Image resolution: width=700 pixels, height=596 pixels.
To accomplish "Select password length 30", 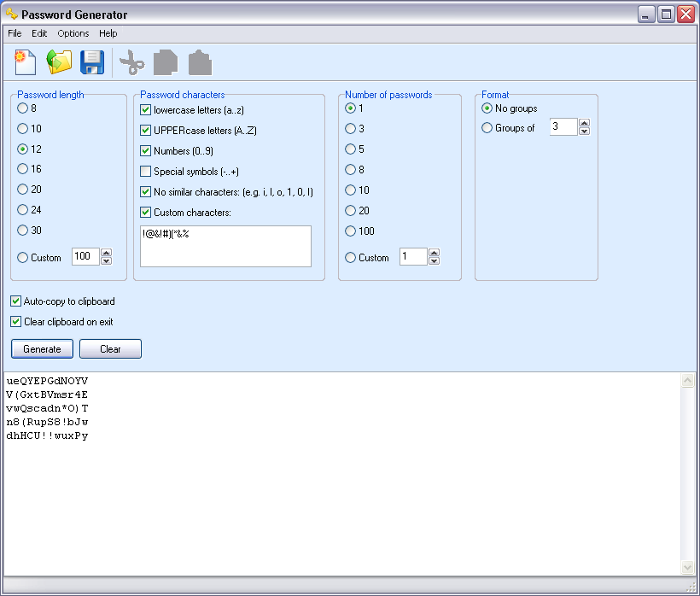I will (22, 230).
